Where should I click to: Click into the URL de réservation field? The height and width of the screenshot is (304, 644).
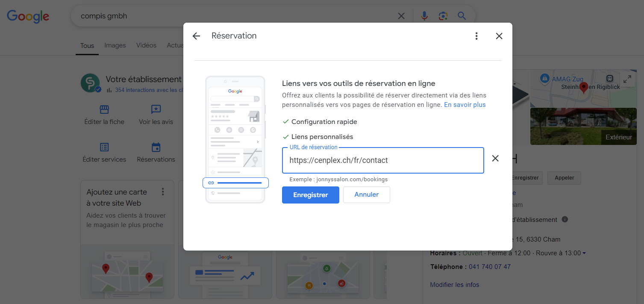382,160
